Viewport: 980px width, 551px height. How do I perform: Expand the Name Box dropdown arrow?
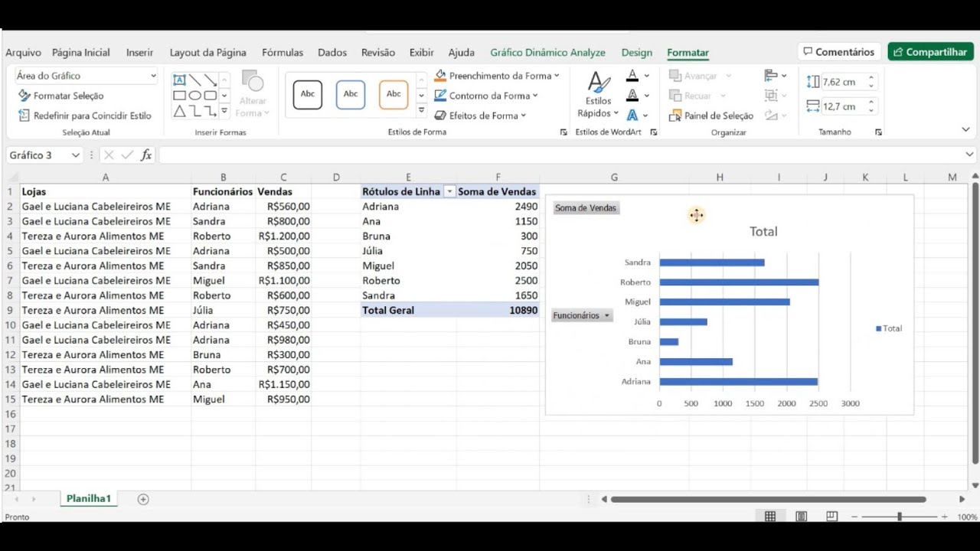75,155
